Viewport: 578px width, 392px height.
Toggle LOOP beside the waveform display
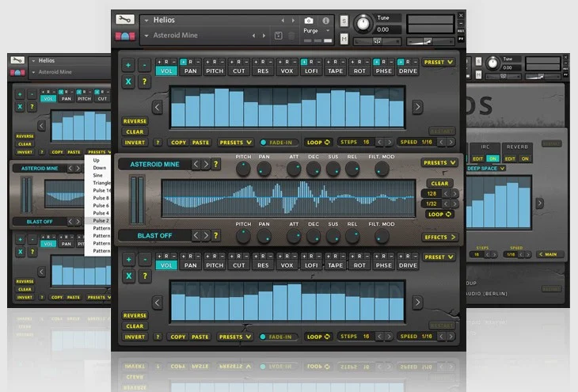[439, 215]
